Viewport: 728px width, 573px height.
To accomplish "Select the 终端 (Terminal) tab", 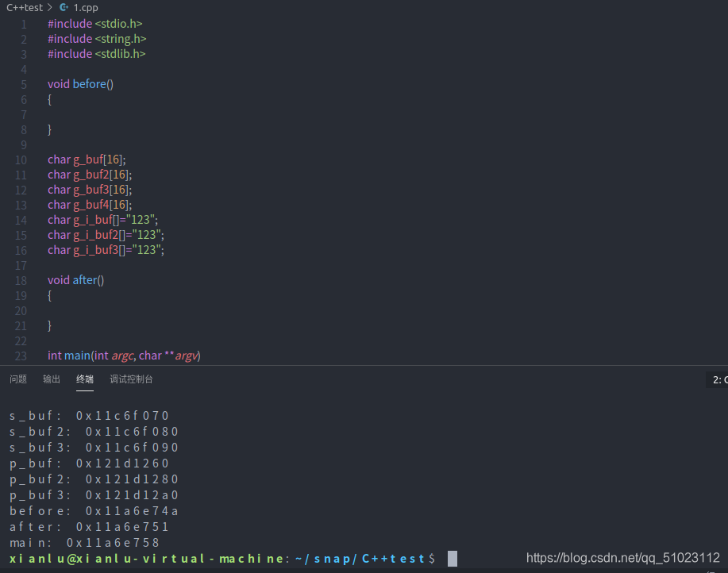I will (85, 379).
